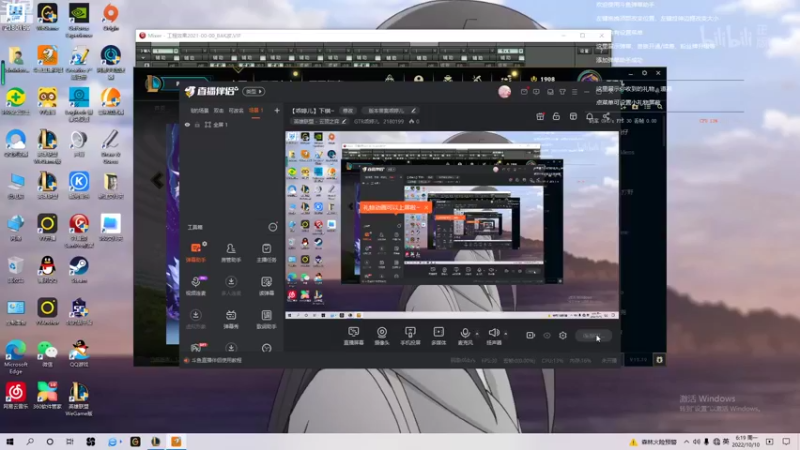This screenshot has height=450, width=800.
Task: Toggle the preview eye icon near settings gear
Action: pyautogui.click(x=547, y=335)
